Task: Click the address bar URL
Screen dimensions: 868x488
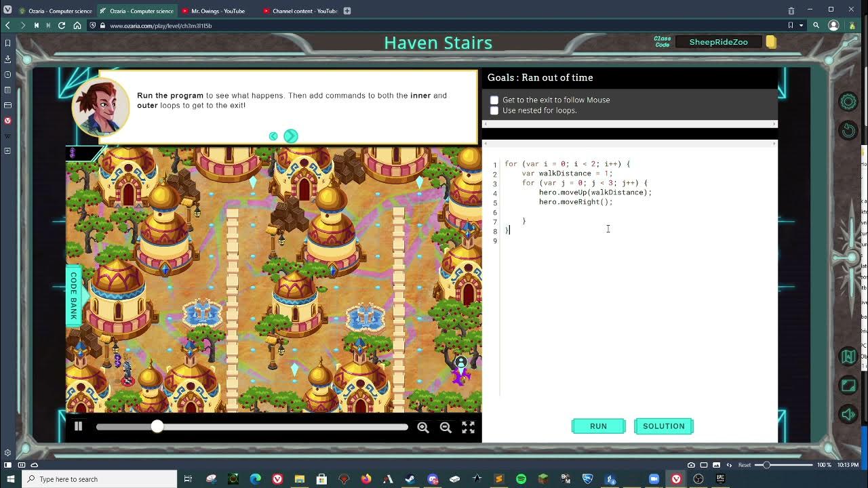Action: pos(161,26)
